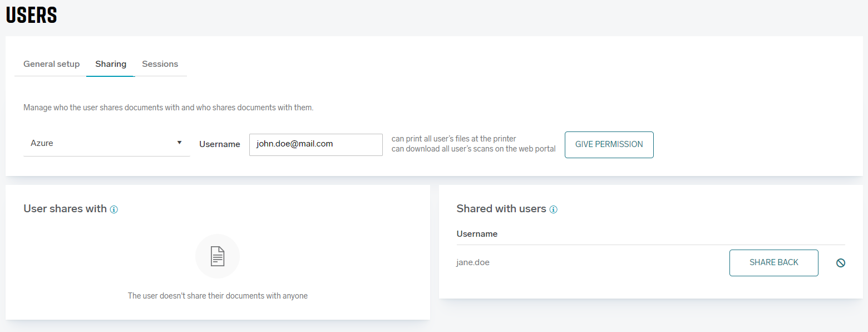The height and width of the screenshot is (332, 868).
Task: Click the 'can print all user's files' text
Action: pyautogui.click(x=453, y=139)
